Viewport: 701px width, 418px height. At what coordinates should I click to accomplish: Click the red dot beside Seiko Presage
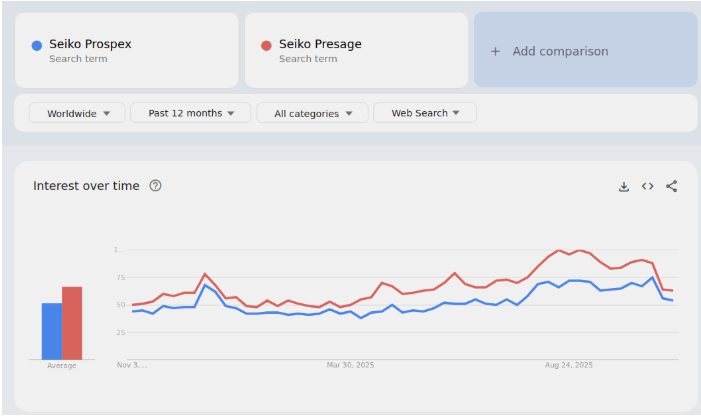[266, 45]
